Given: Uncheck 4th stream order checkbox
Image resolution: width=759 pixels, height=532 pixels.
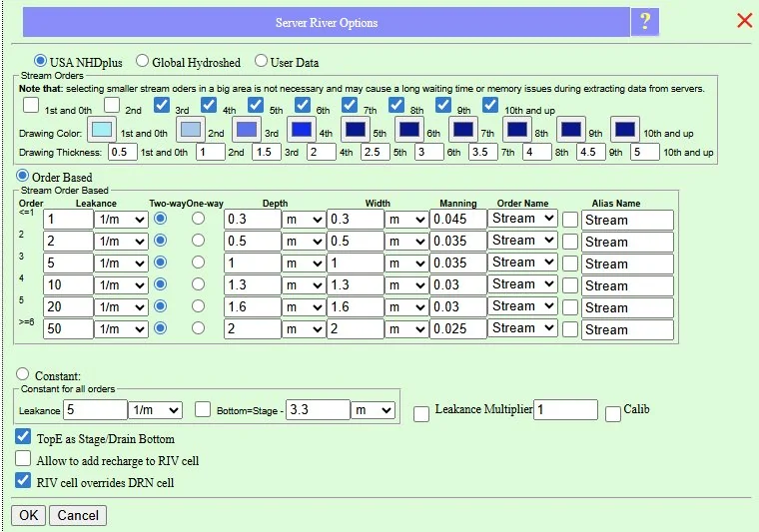Looking at the screenshot, I should click(209, 105).
